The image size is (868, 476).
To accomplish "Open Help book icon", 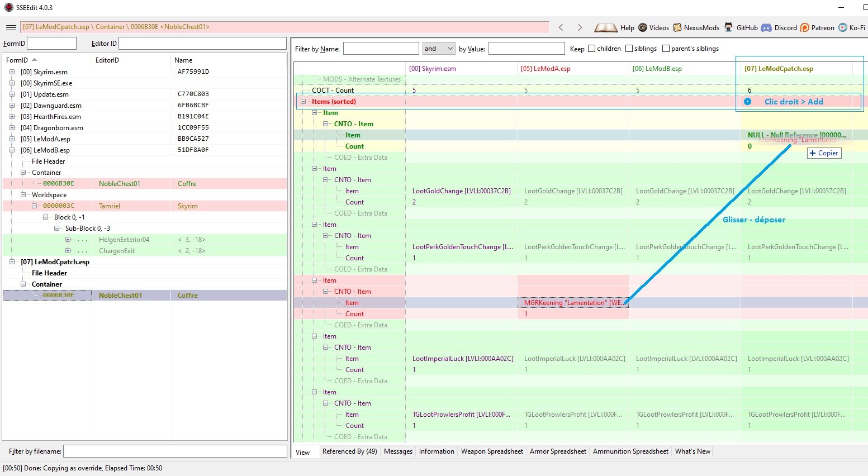I will coord(606,27).
